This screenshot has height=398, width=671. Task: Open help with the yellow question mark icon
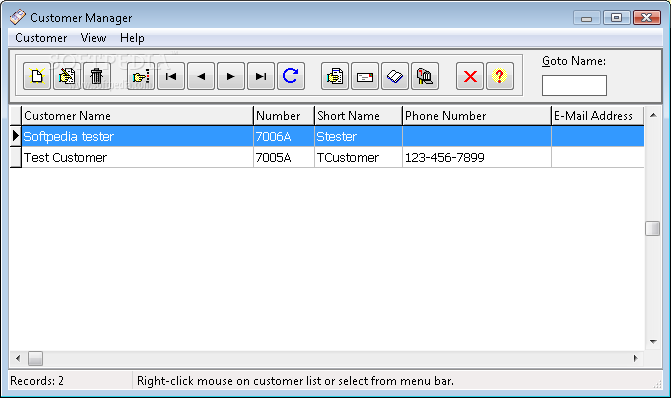(x=500, y=76)
